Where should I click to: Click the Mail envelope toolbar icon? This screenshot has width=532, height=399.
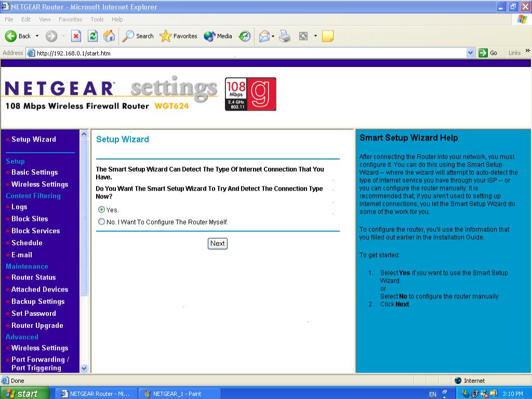click(264, 36)
